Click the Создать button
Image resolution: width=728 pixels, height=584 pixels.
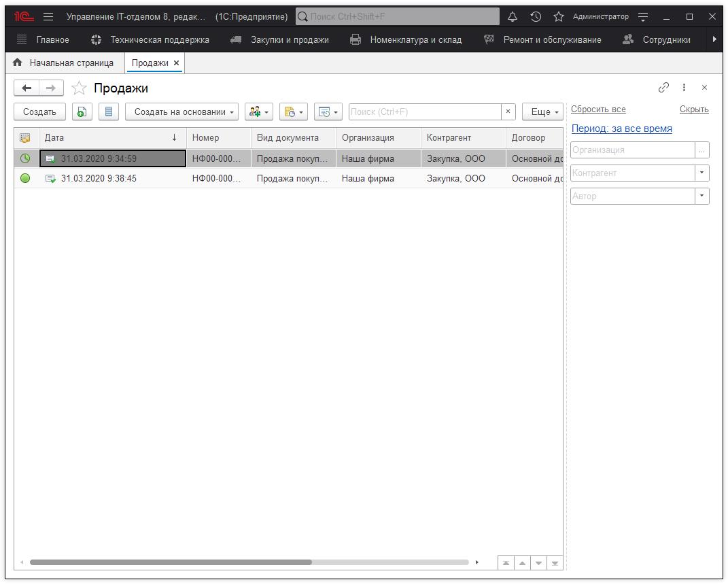click(39, 112)
